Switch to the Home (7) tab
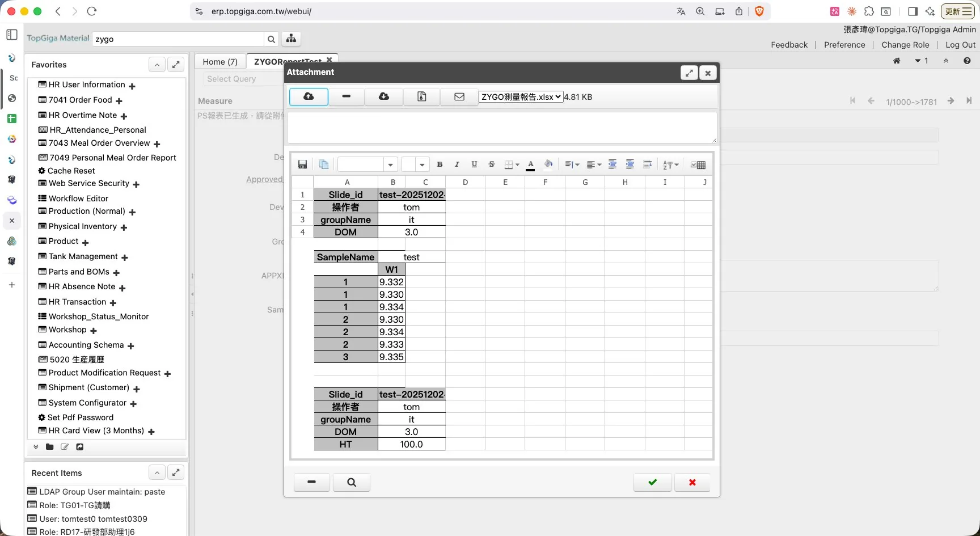Screen dimensions: 980x536 point(219,62)
